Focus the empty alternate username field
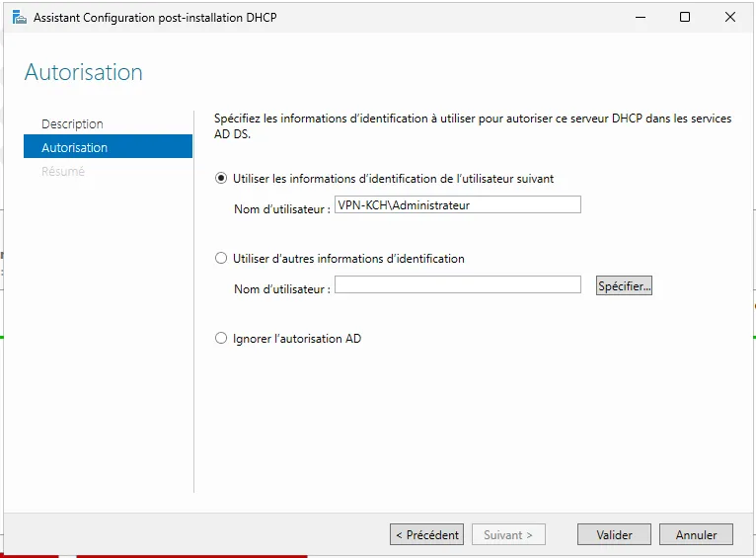The image size is (756, 558). point(457,285)
